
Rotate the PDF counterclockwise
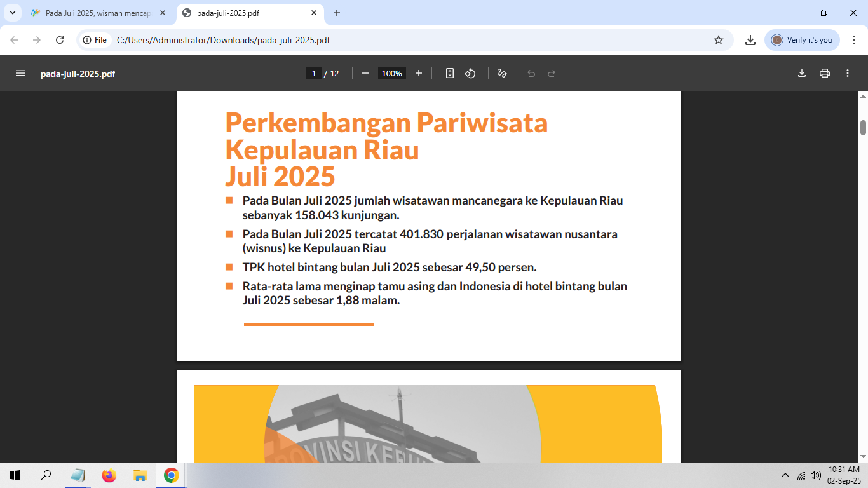coord(470,73)
